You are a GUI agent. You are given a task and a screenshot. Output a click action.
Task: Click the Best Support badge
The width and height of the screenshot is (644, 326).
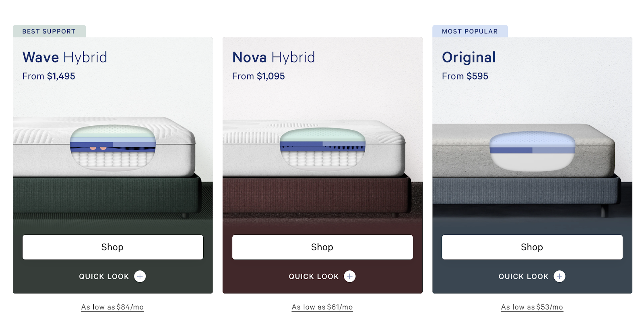pos(49,31)
